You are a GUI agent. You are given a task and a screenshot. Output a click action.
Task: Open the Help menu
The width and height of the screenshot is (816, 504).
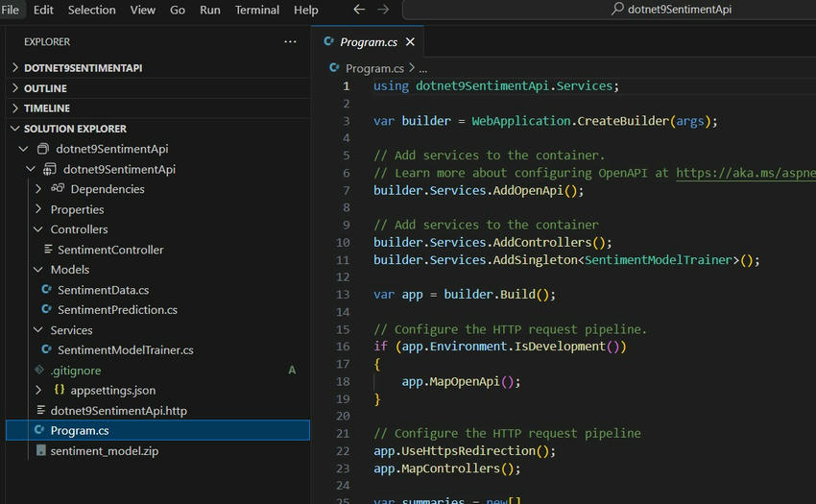point(305,10)
